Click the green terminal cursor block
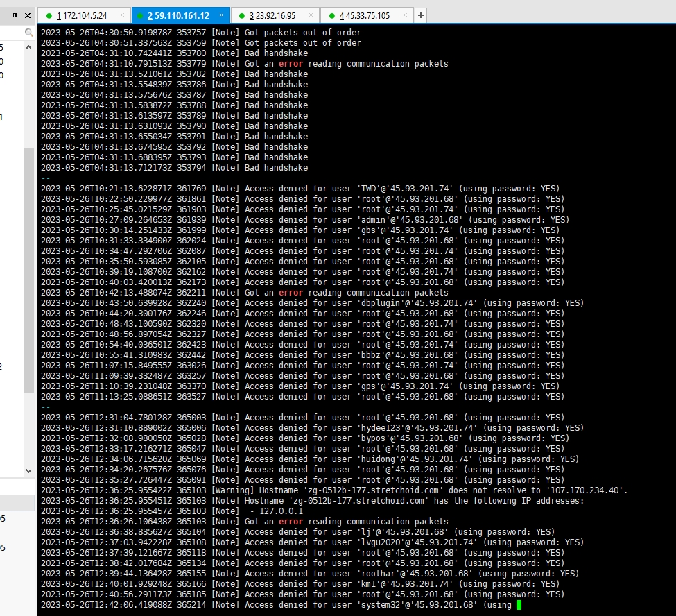Image resolution: width=676 pixels, height=616 pixels. [519, 605]
